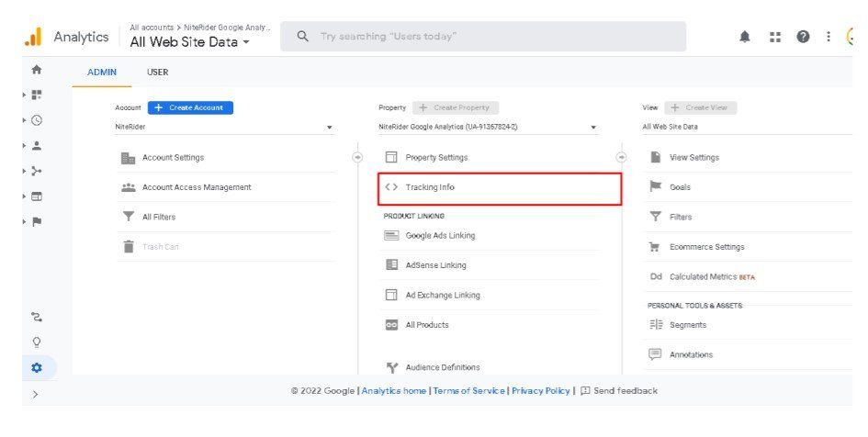Expand the sidebar with bottom chevron
The image size is (868, 437).
click(x=36, y=395)
